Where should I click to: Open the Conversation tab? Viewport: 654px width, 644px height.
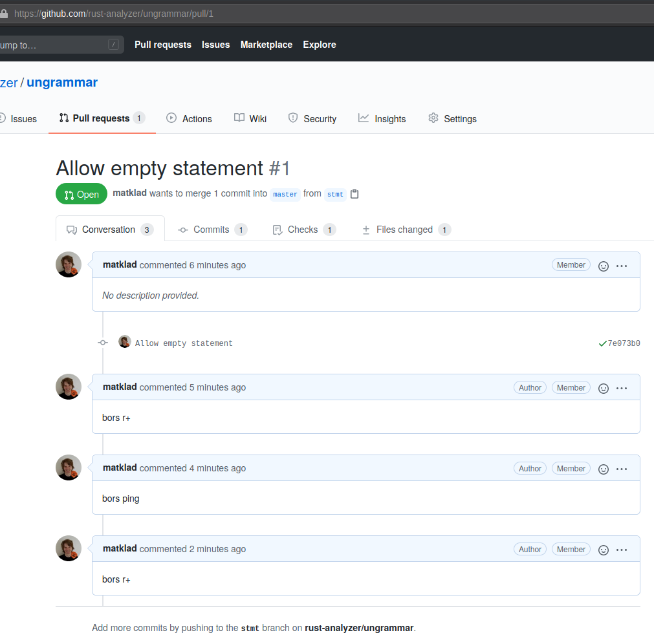(x=110, y=230)
